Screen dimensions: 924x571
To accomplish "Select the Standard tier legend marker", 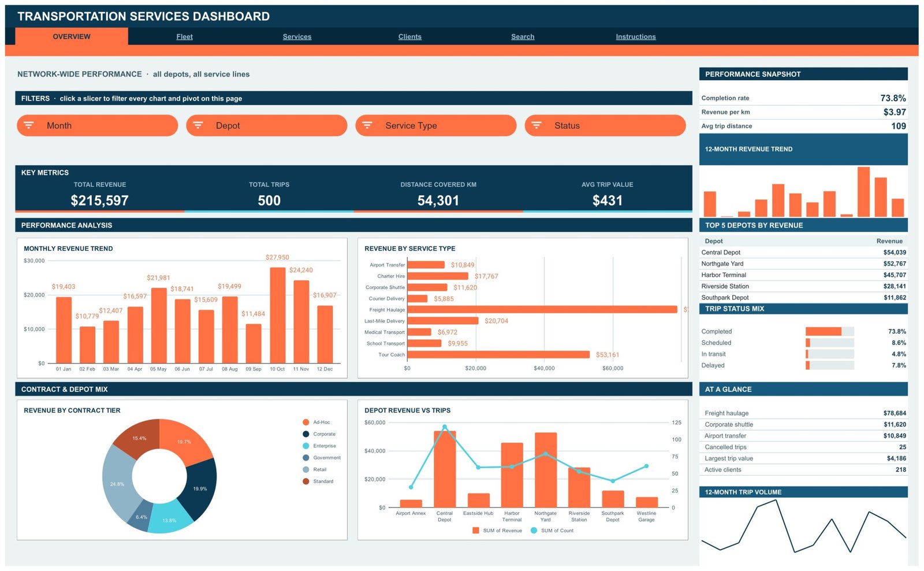I will tap(306, 481).
